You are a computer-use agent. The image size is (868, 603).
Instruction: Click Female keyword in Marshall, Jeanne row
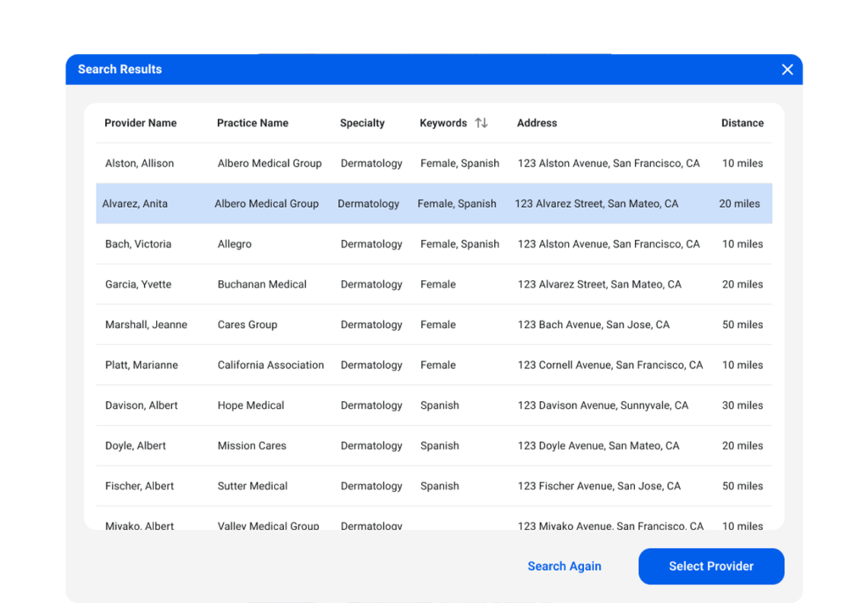pyautogui.click(x=438, y=325)
